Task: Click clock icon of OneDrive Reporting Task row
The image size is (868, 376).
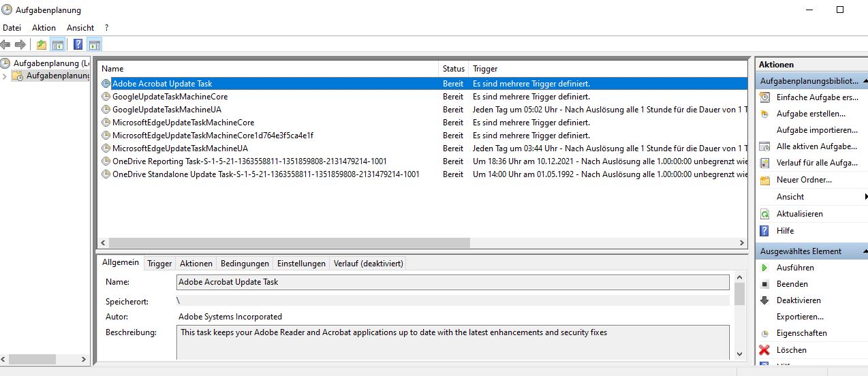Action: (106, 161)
